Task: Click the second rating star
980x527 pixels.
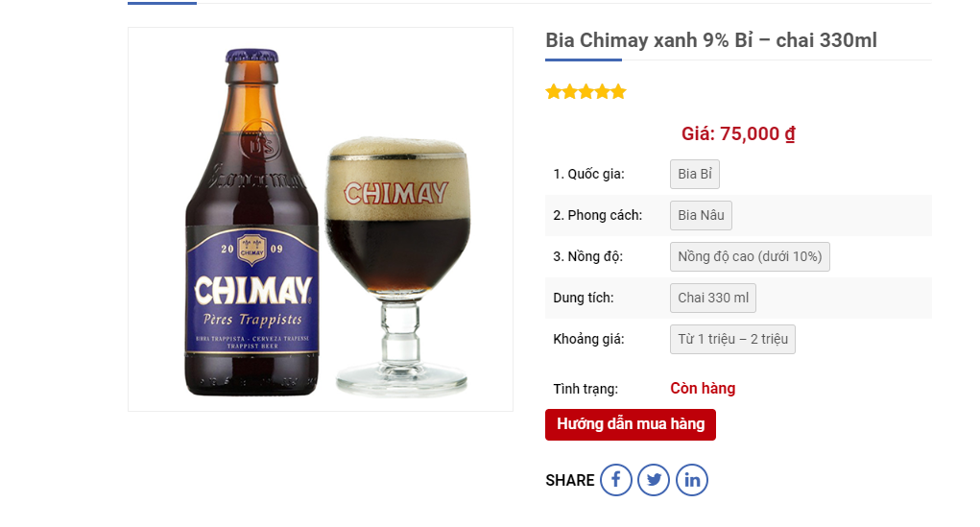Action: [x=570, y=92]
